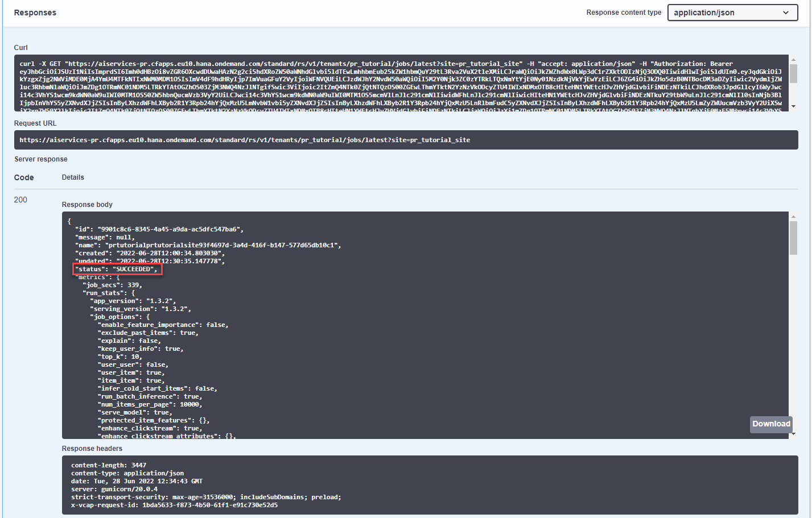Click the "infer_cold_start_items": false line
The height and width of the screenshot is (518, 812).
[x=157, y=388]
